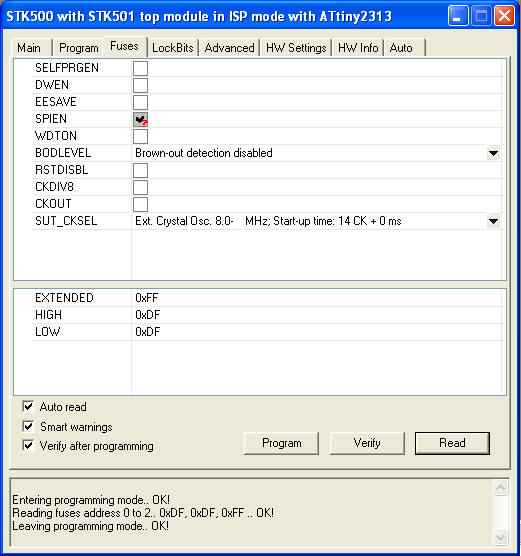Toggle the CKDIV8 fuse checkbox
The width and height of the screenshot is (521, 556).
coord(140,187)
